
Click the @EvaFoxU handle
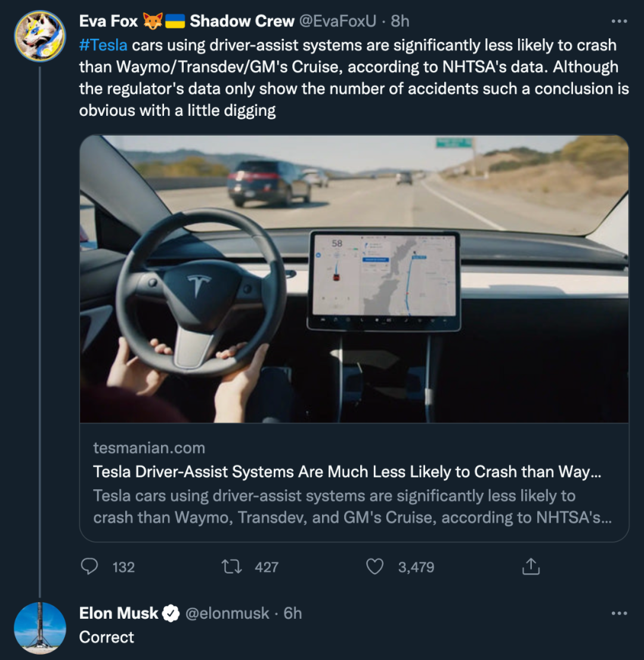tap(338, 21)
